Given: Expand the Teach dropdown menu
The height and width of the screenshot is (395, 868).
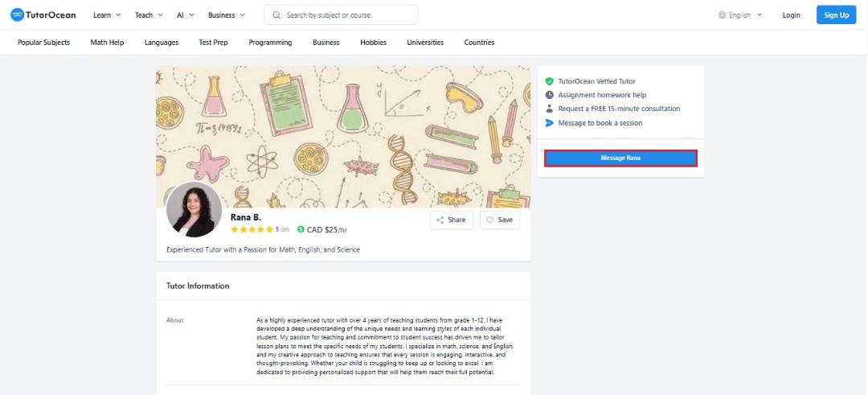Looking at the screenshot, I should [x=149, y=15].
